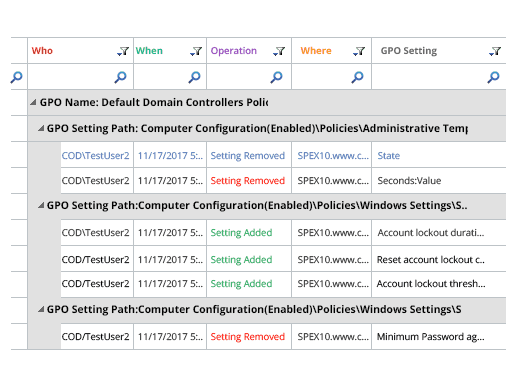
Task: Click COD/TestUser2 in the Minimum Password row
Action: 95,337
